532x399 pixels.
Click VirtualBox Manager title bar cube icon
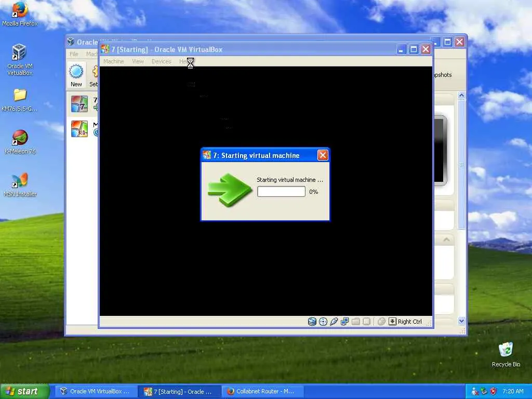71,42
